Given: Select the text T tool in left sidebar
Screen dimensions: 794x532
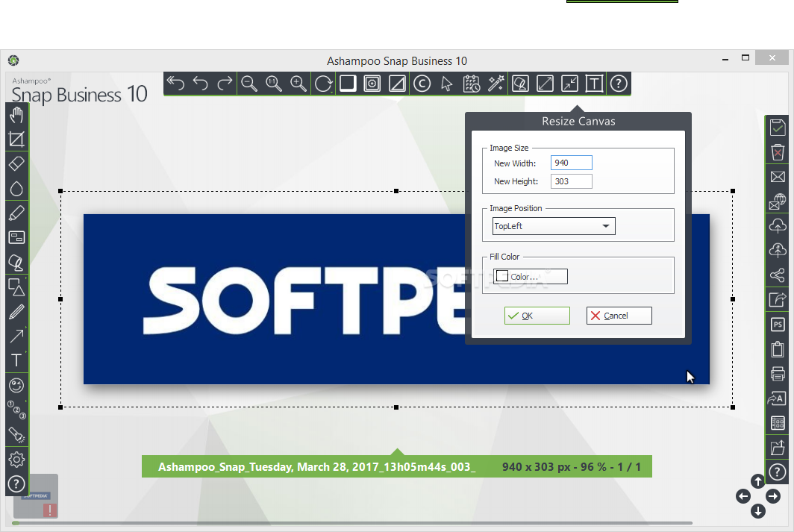Looking at the screenshot, I should click(x=16, y=360).
